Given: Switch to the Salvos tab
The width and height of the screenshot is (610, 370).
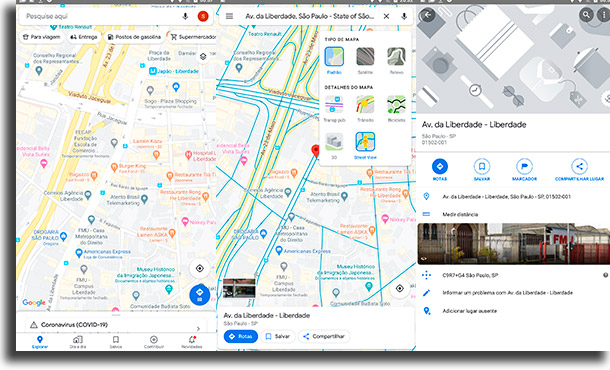Looking at the screenshot, I should [x=116, y=342].
